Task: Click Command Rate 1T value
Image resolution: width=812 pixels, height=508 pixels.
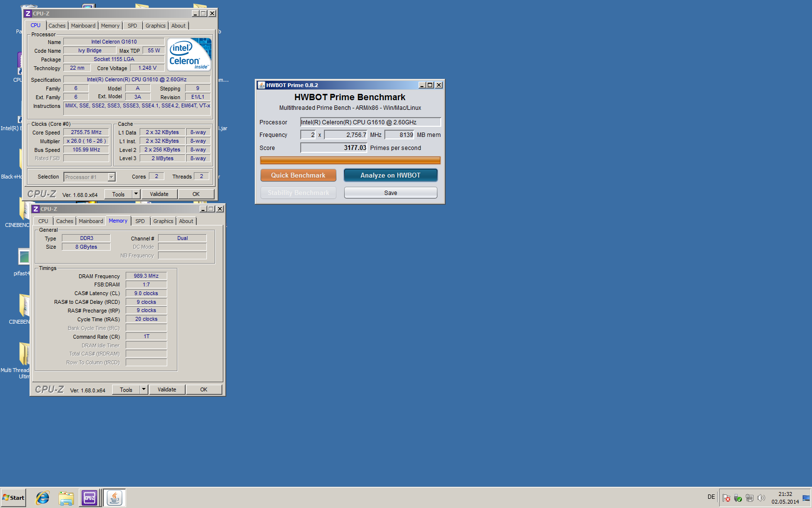Action: [x=146, y=336]
